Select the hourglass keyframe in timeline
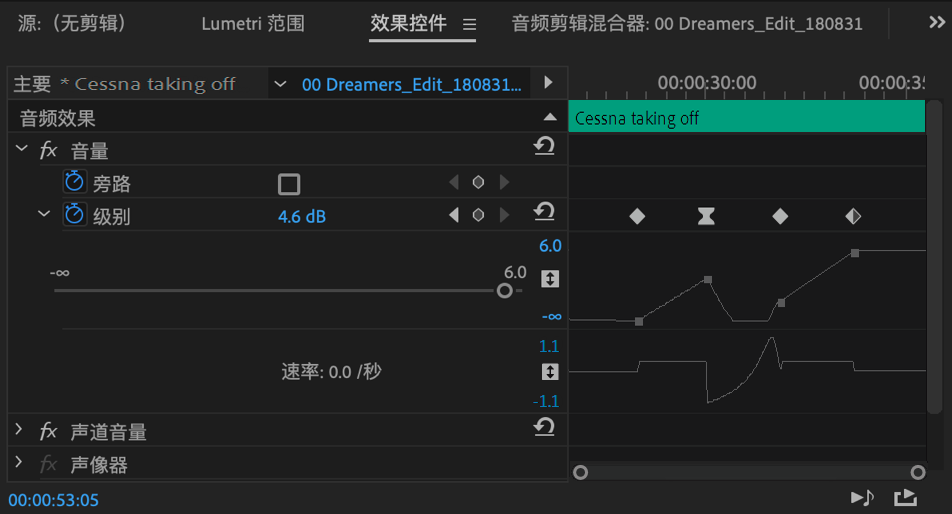The height and width of the screenshot is (514, 952). (706, 216)
